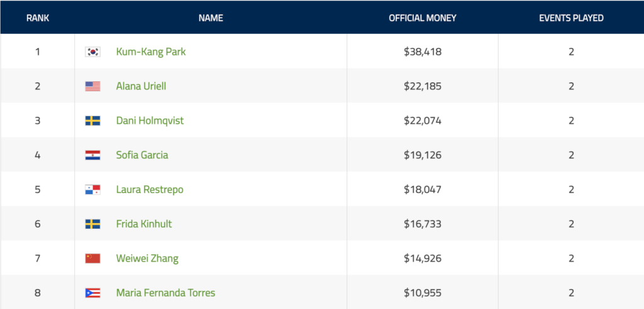644x309 pixels.
Task: View Laura Restrepo's player profile
Action: (x=150, y=190)
